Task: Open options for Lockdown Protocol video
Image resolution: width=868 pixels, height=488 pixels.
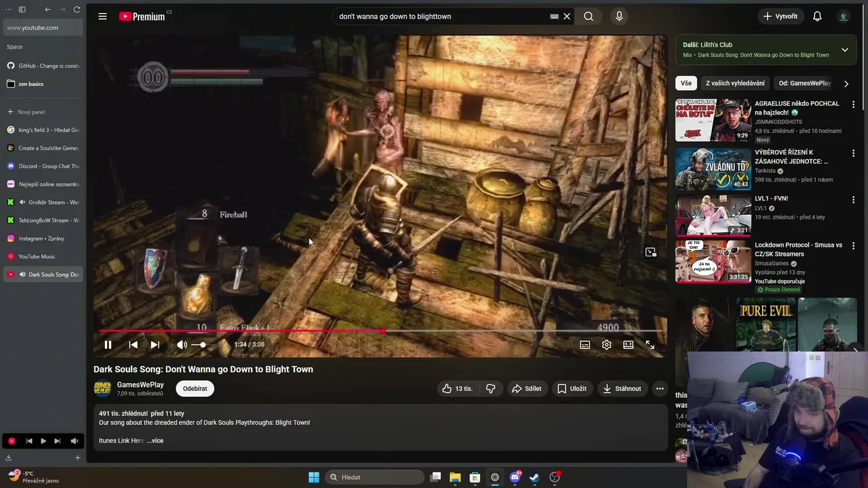Action: (853, 245)
